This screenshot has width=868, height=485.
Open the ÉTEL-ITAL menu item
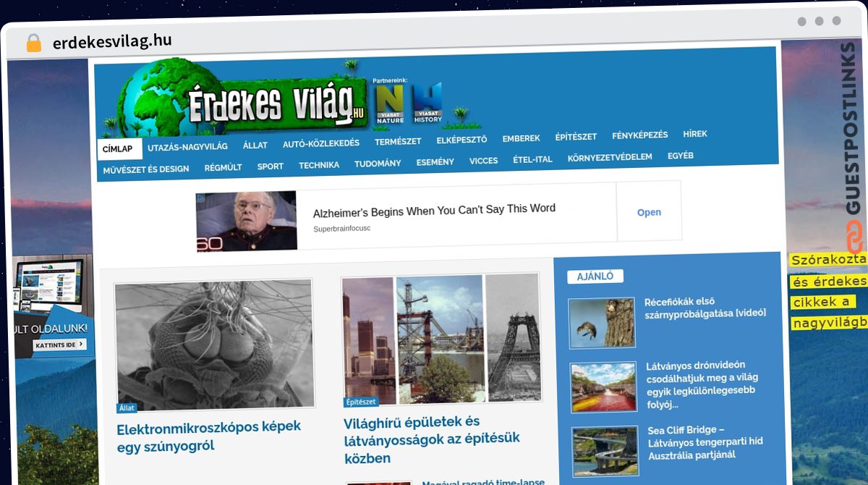[532, 159]
